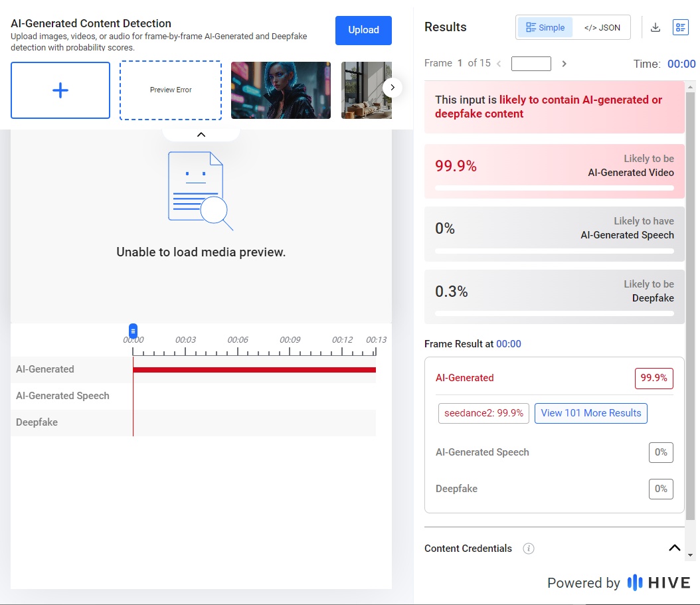Select the Deepfake timeline row

point(193,422)
